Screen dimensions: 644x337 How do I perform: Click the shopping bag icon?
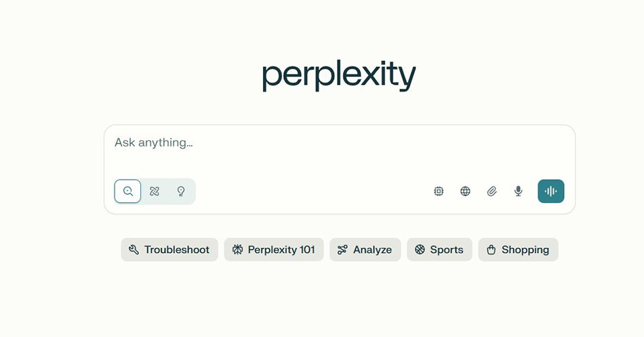491,250
